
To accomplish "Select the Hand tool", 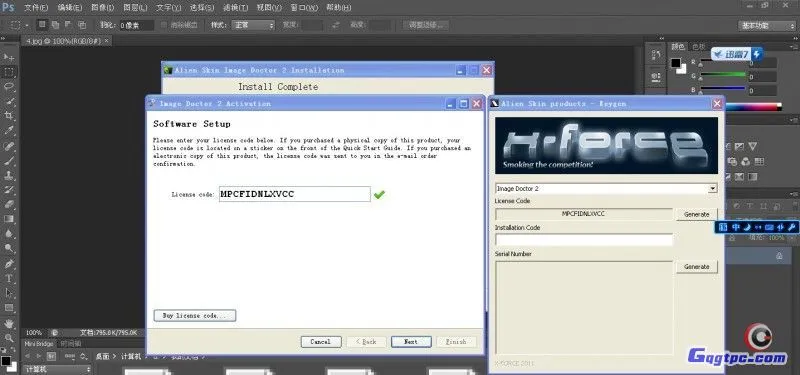I will [x=9, y=323].
